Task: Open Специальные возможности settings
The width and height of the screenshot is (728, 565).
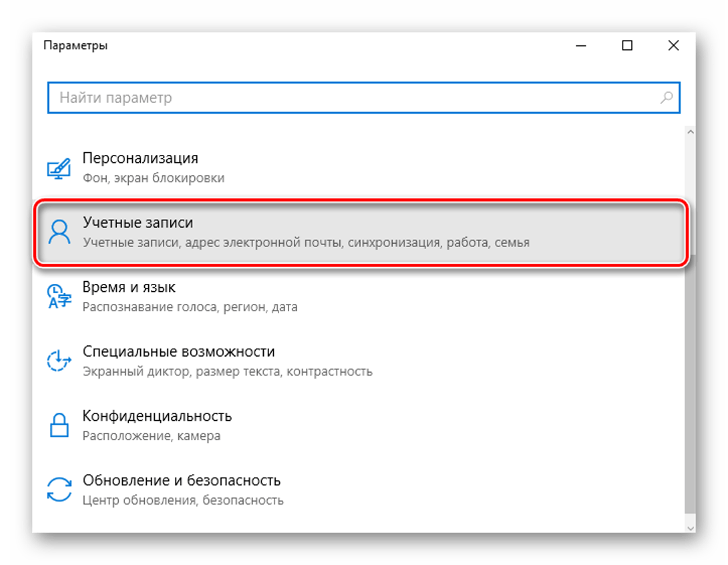Action: [x=178, y=351]
